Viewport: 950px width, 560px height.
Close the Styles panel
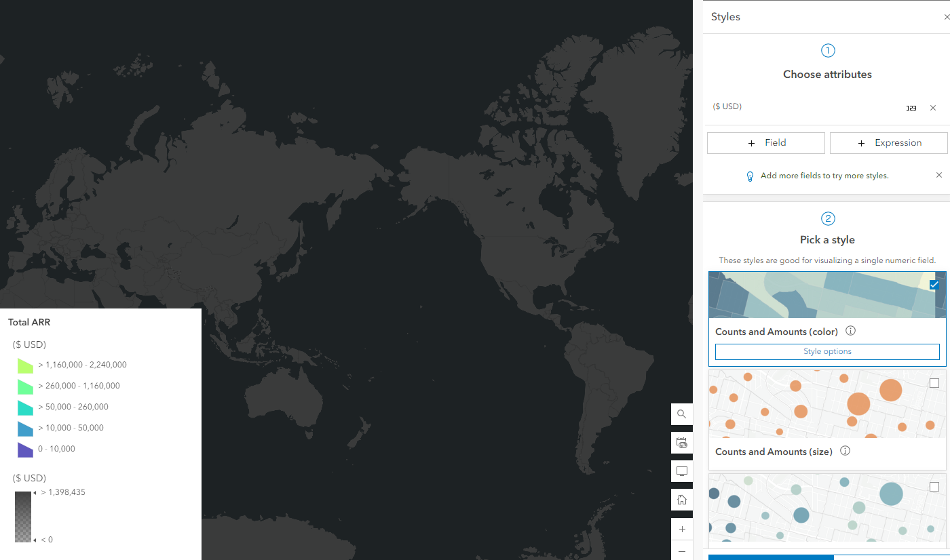click(x=946, y=16)
